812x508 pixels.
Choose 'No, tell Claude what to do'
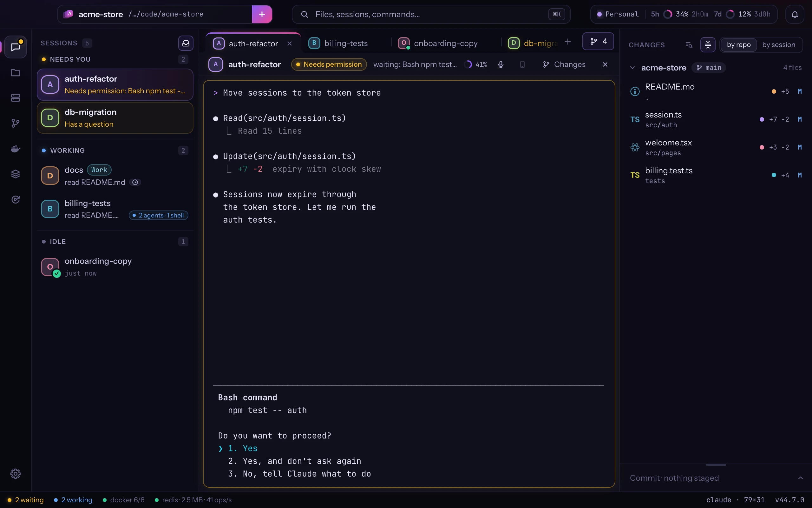299,474
